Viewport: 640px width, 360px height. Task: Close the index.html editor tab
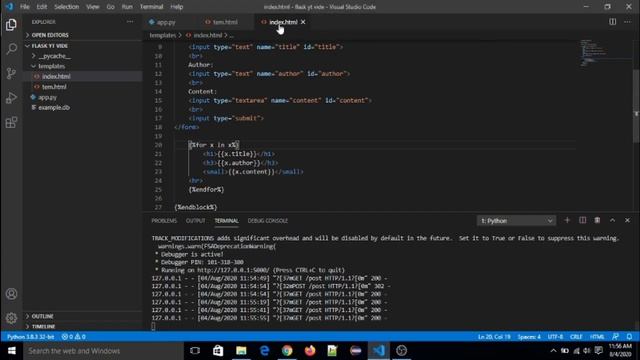[x=303, y=22]
